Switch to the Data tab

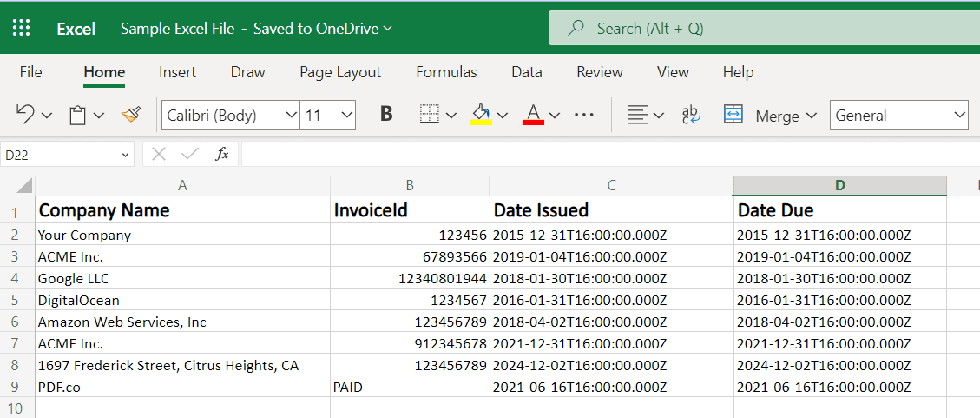527,72
